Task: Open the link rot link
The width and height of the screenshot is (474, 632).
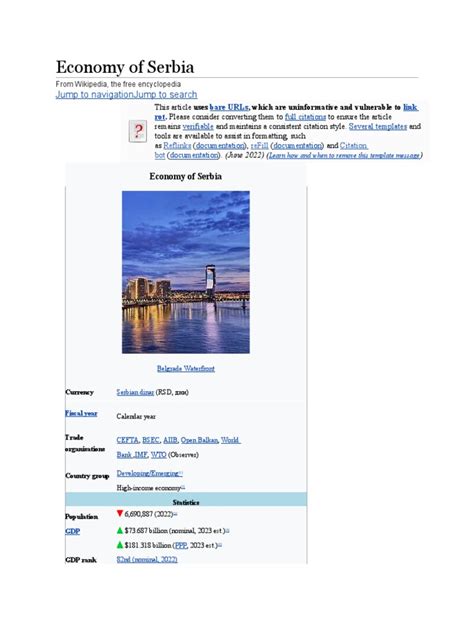Action: 410,107
